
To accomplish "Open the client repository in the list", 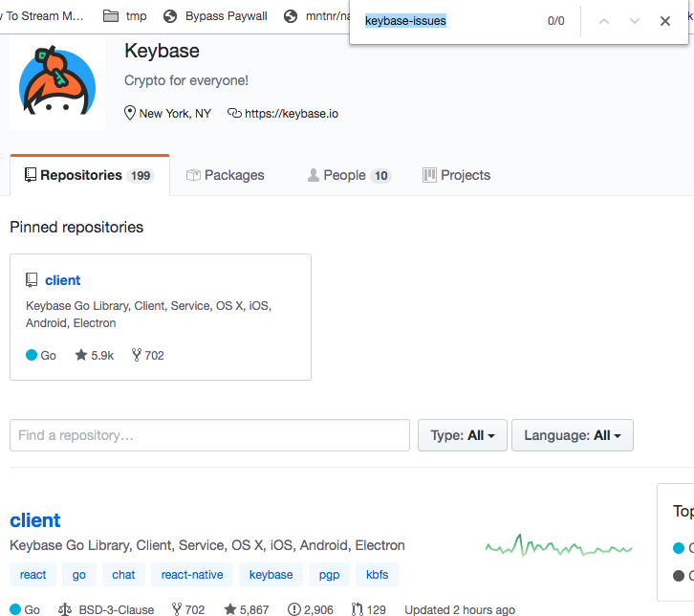I will [35, 520].
